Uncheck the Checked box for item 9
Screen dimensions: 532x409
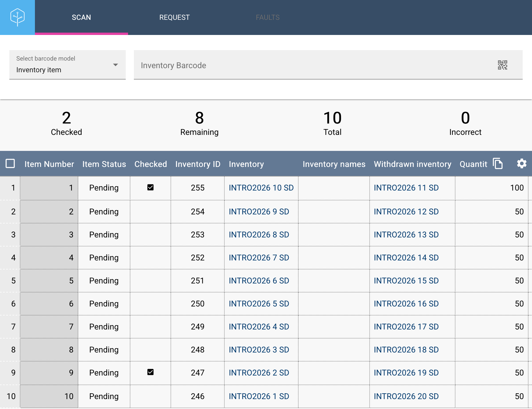(150, 372)
